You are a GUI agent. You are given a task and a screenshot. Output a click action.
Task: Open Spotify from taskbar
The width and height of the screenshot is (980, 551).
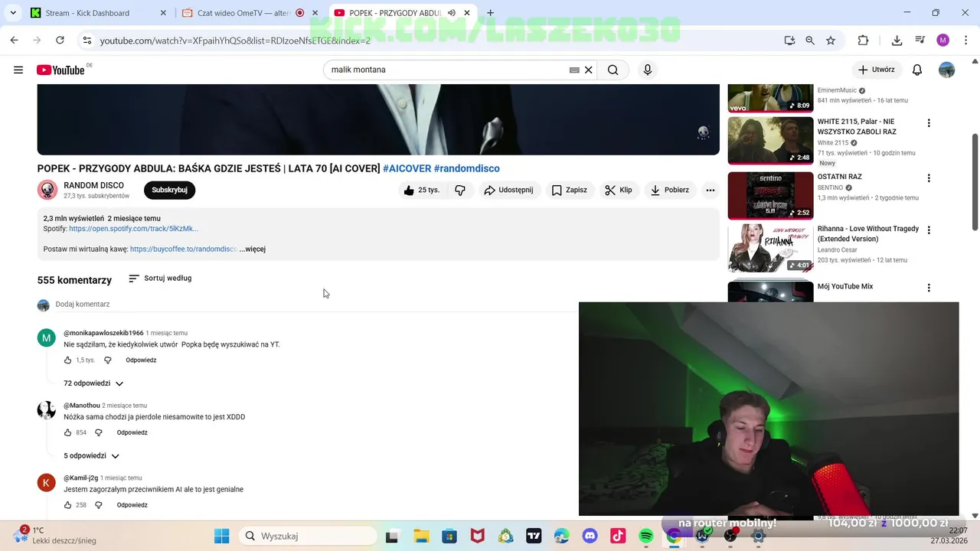coord(646,536)
